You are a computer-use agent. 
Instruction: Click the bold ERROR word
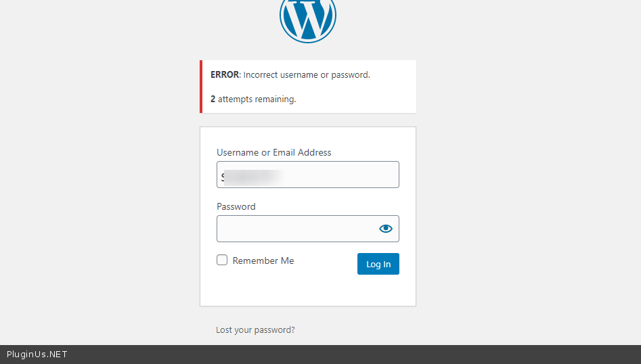click(225, 75)
